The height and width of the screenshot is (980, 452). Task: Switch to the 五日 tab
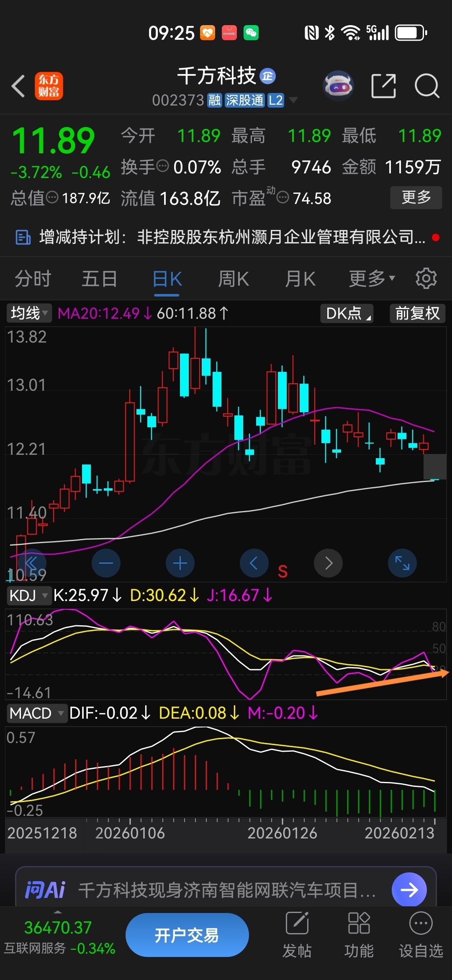click(100, 279)
